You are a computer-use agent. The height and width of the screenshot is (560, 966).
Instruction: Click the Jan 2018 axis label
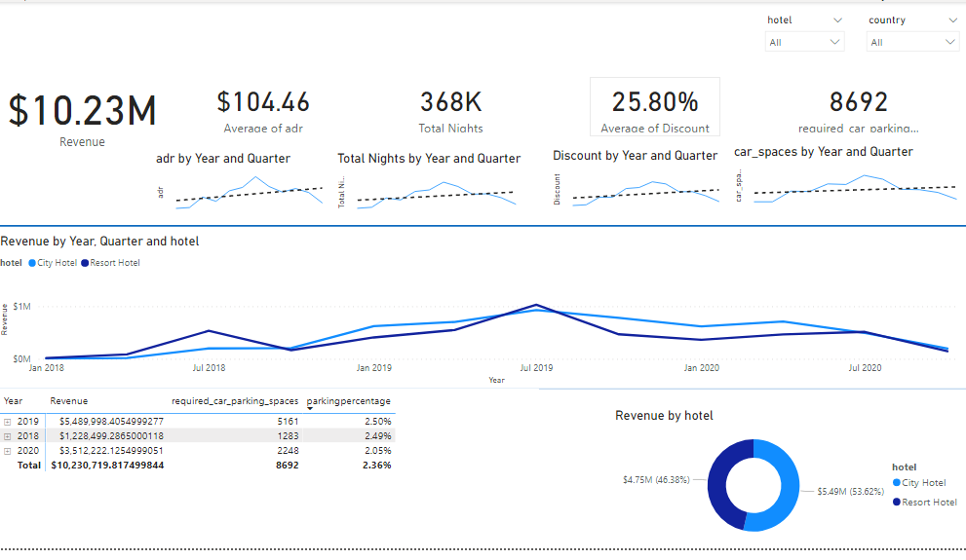46,368
